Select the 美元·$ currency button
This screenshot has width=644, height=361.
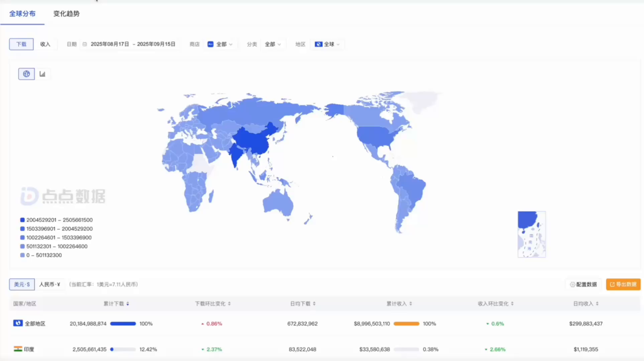coord(22,284)
